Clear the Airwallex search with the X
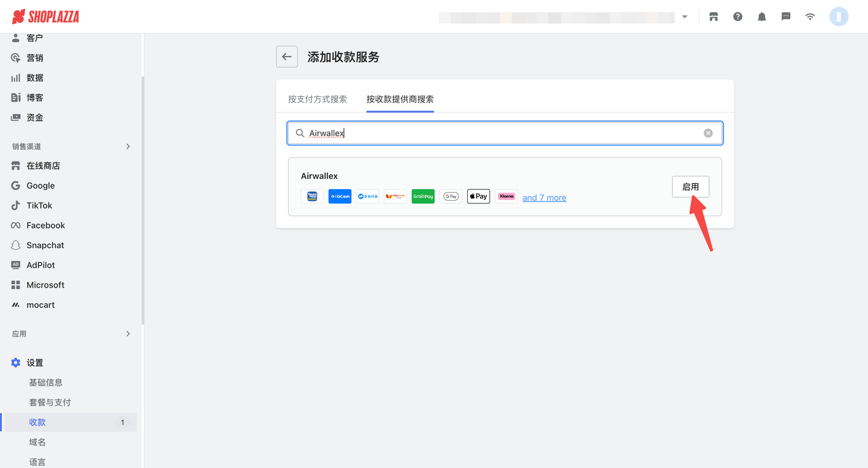This screenshot has width=868, height=468. 708,133
